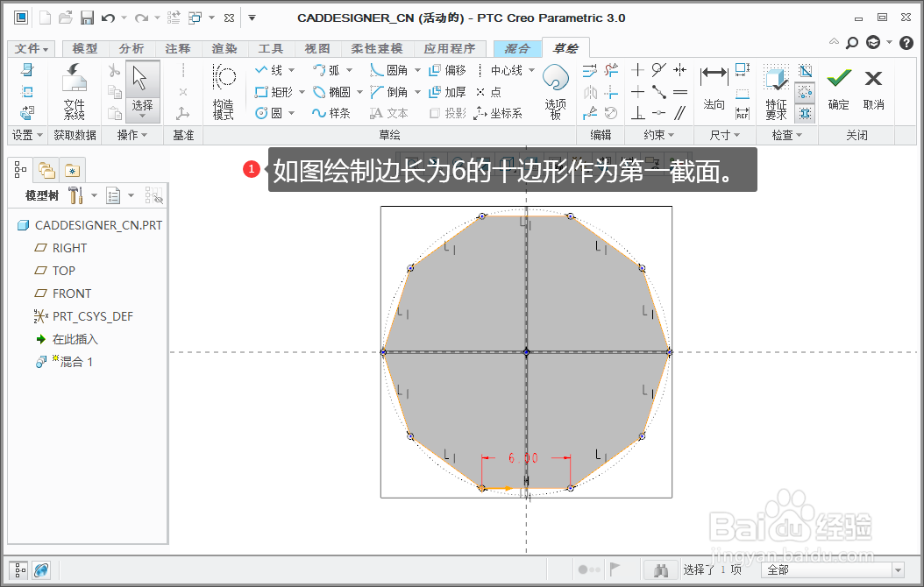924x587 pixels.
Task: Select the Centerline (中心线) tool
Action: 499,70
